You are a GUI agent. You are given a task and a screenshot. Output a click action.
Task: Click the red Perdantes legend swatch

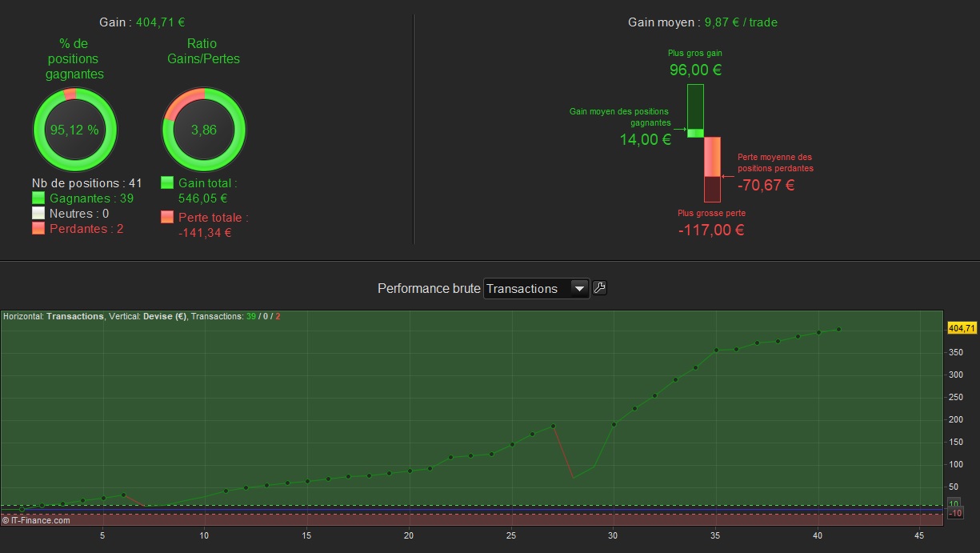38,229
